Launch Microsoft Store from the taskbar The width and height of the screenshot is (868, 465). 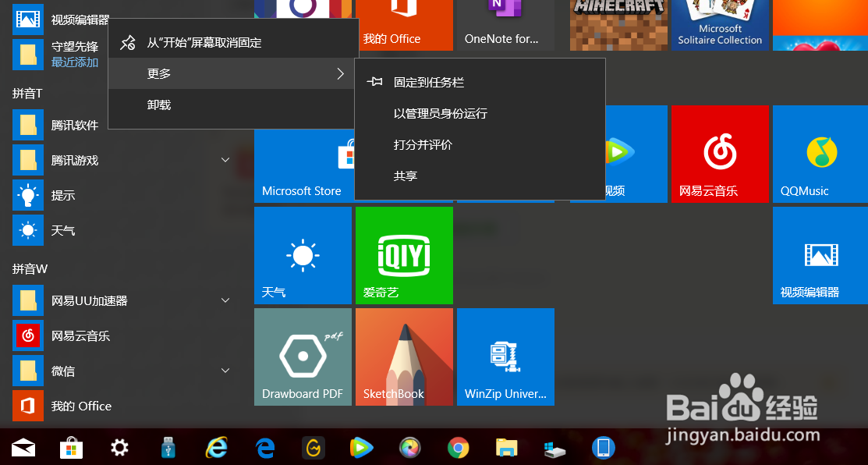(71, 447)
